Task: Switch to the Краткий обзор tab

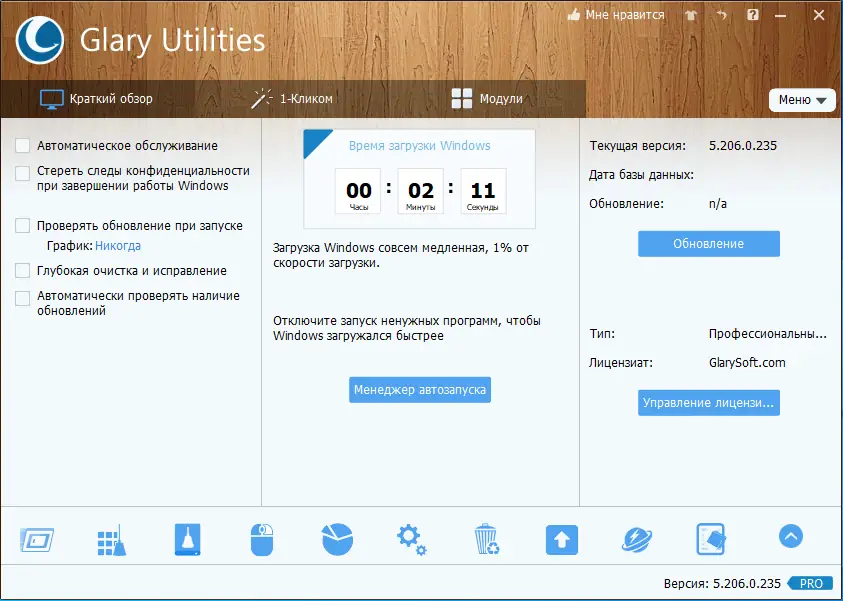Action: pos(97,99)
